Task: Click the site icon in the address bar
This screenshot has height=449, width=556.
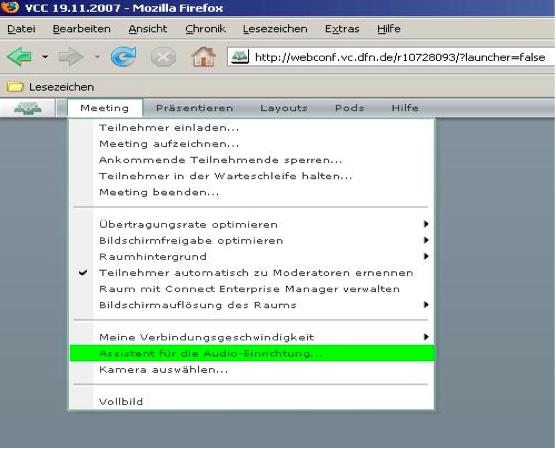Action: (240, 57)
